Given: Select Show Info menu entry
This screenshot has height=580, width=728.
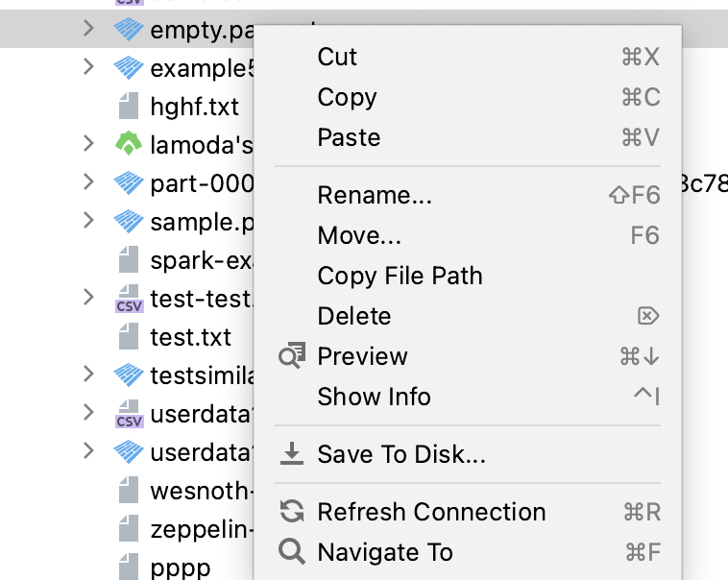Looking at the screenshot, I should coord(374,397).
